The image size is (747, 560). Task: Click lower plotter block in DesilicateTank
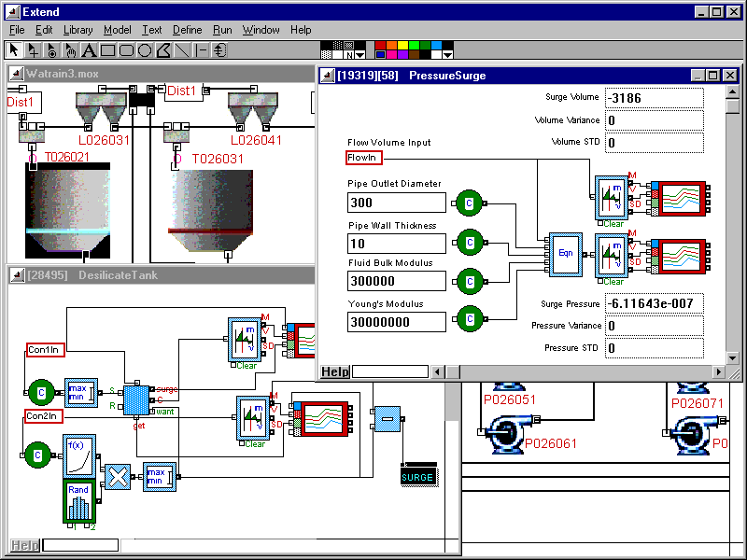tap(322, 418)
